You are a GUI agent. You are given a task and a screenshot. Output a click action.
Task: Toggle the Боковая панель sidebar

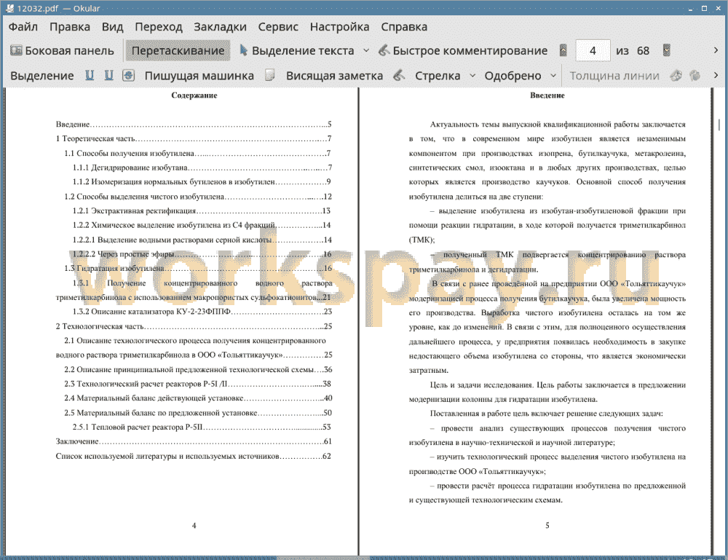click(62, 51)
